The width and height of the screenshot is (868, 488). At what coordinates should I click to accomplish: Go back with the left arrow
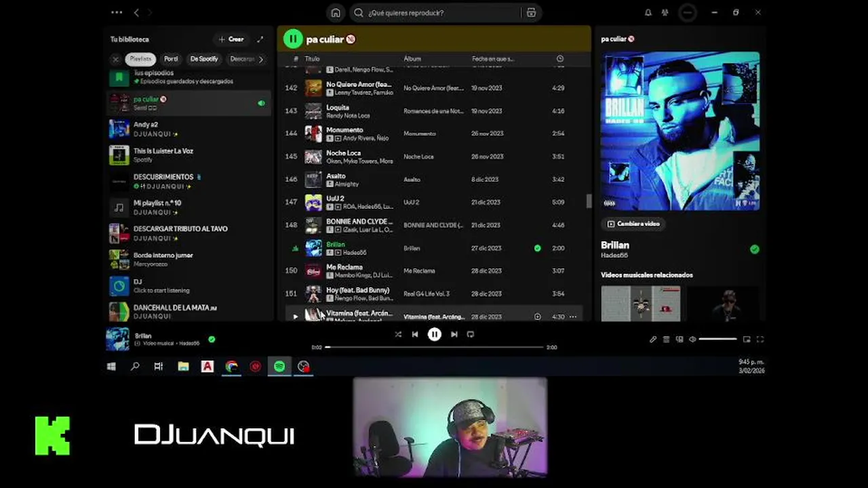click(x=136, y=12)
